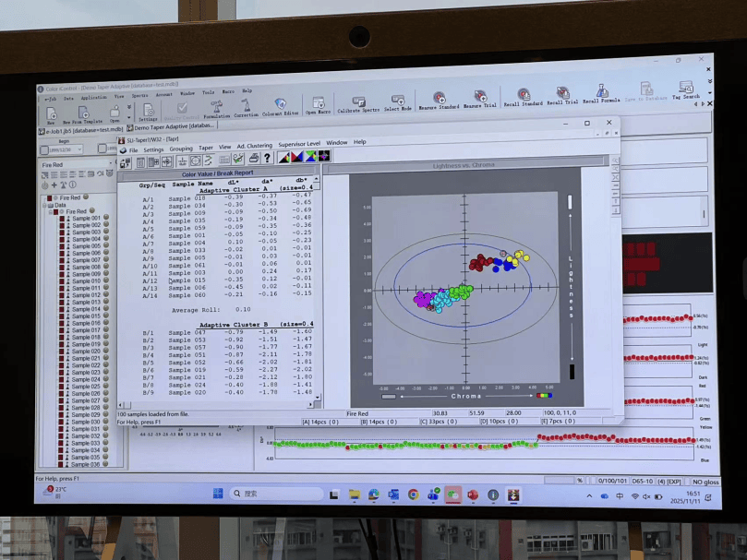Click the help question mark icon
Image resolution: width=747 pixels, height=560 pixels.
267,160
